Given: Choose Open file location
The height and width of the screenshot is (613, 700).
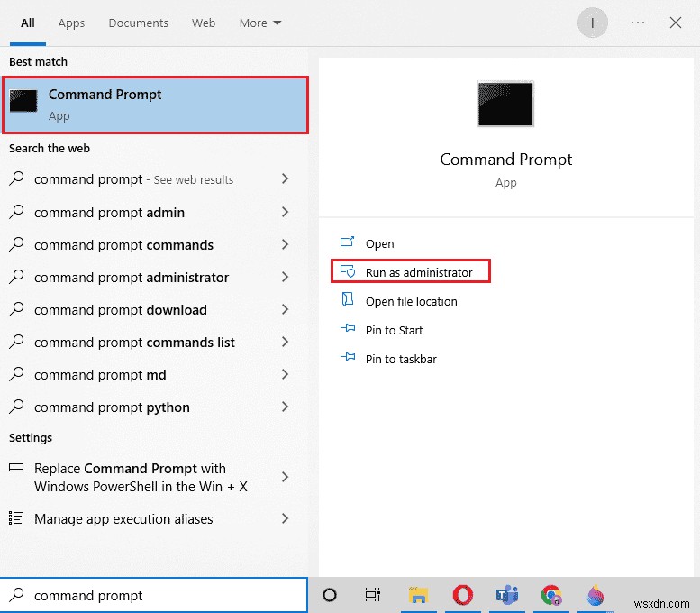Looking at the screenshot, I should coord(411,301).
